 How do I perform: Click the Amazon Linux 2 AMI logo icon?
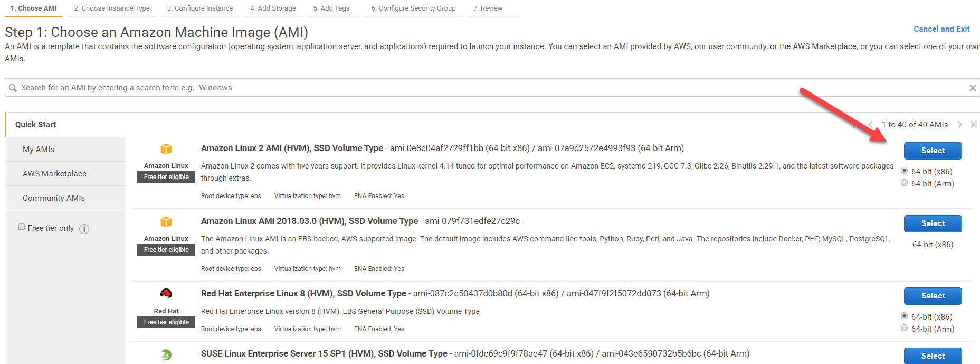(166, 149)
